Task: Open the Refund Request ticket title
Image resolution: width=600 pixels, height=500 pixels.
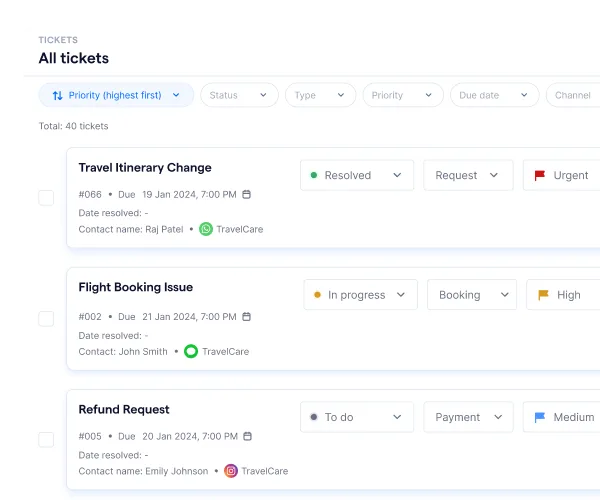Action: tap(124, 409)
